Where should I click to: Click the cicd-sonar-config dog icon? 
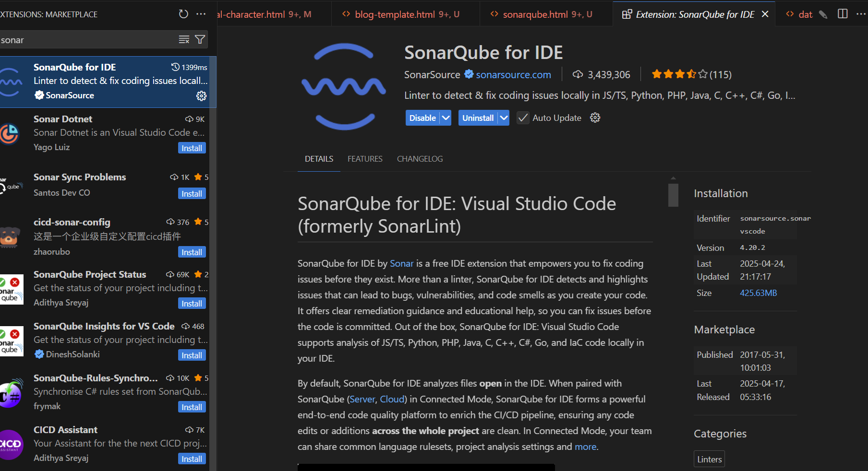10,237
